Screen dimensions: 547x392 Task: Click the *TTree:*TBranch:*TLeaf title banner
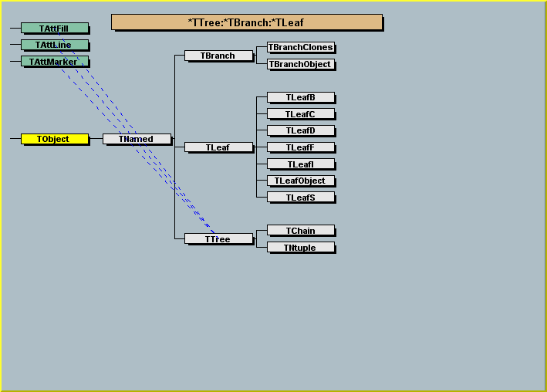[247, 22]
